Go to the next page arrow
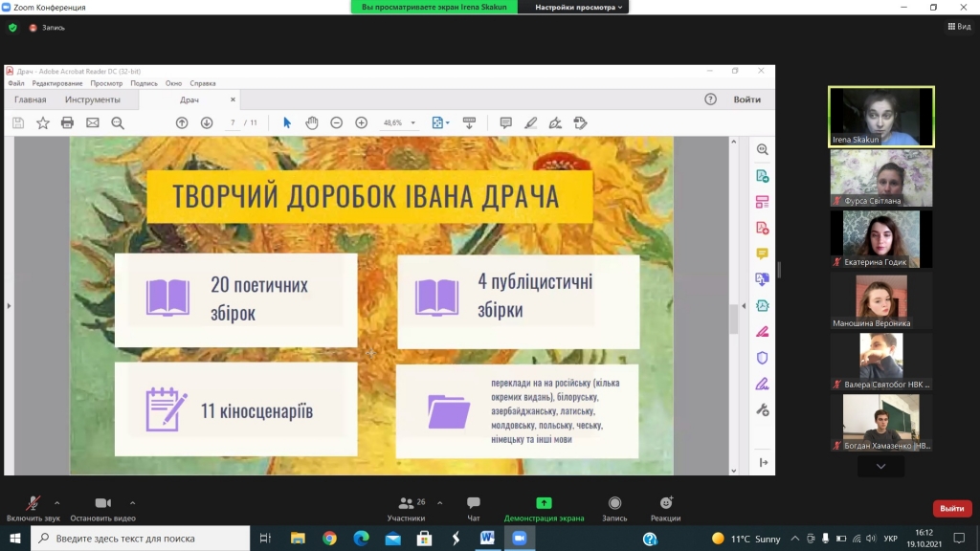This screenshot has width=980, height=551. tap(207, 123)
